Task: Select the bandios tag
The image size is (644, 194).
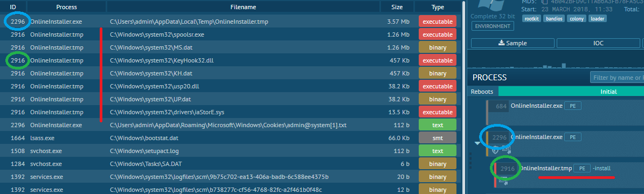Action: 553,19
